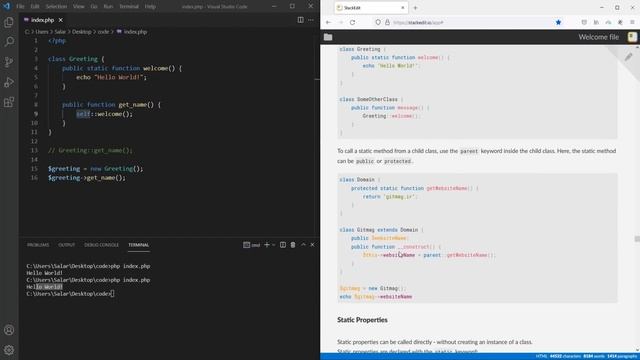This screenshot has width=640, height=360.
Task: Open the Manage gear icon
Action: pos(9,350)
